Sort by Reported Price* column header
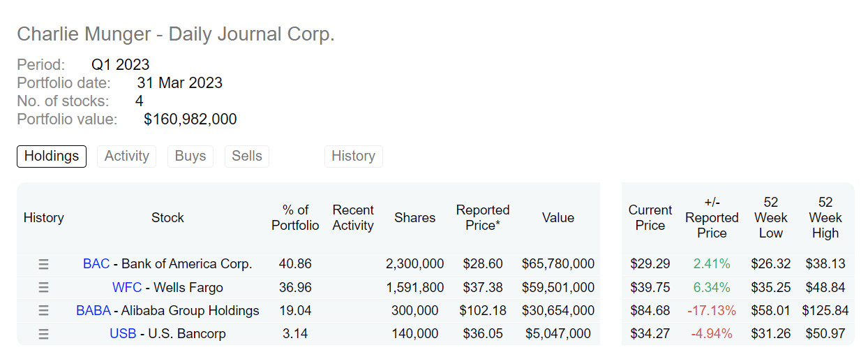The height and width of the screenshot is (350, 868). (483, 218)
